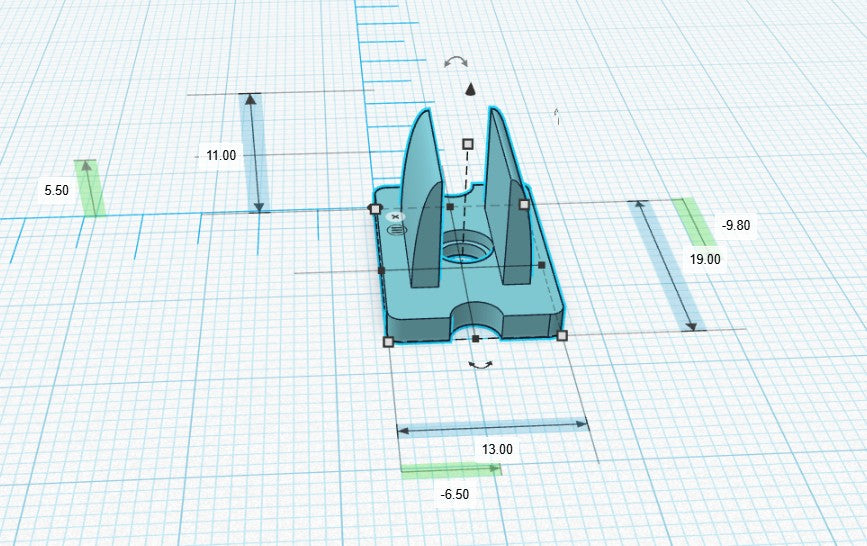Click the circular hole in the model's base
Viewport: 867px width, 546px height.
coord(468,248)
